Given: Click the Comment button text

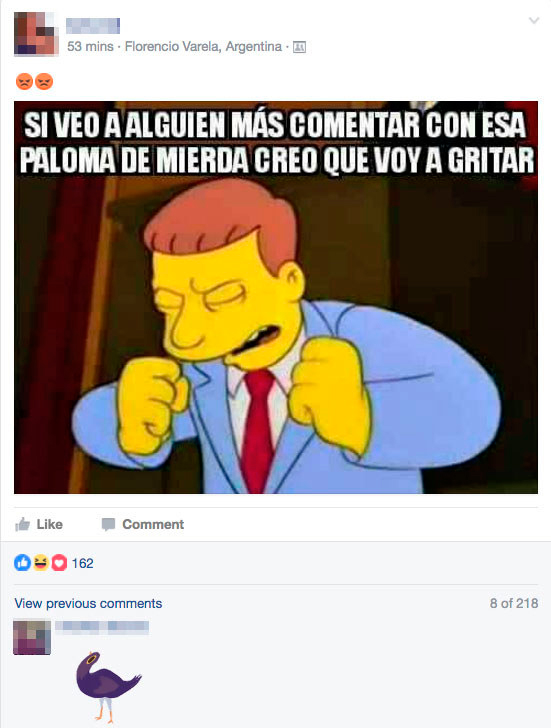Looking at the screenshot, I should point(153,524).
